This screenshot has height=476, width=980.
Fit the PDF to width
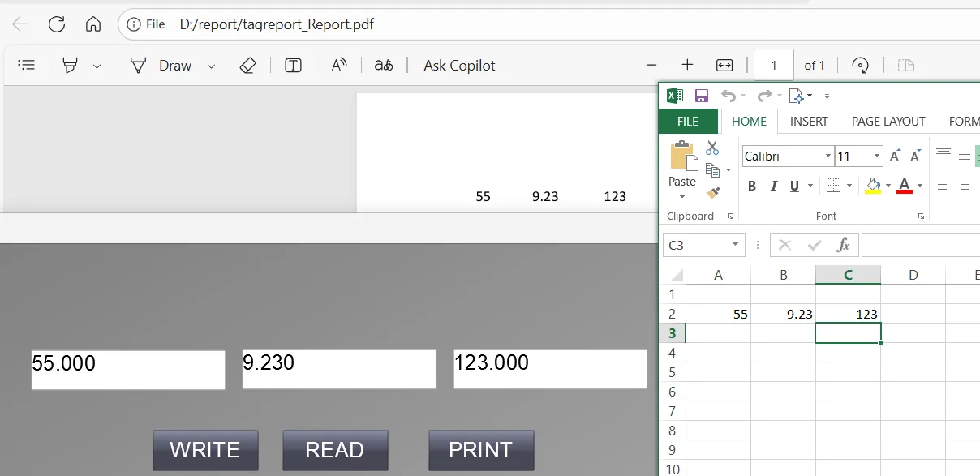coord(724,65)
